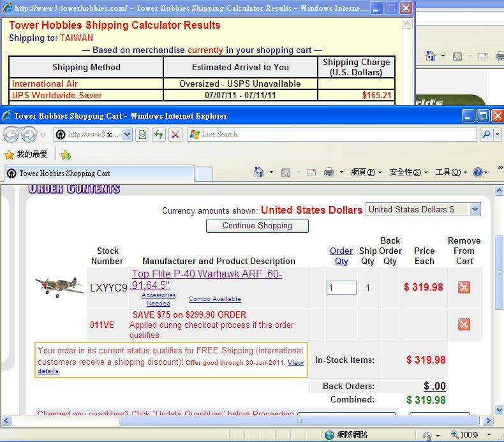Open the 網頁(P) page menu
The height and width of the screenshot is (442, 504).
click(x=366, y=172)
